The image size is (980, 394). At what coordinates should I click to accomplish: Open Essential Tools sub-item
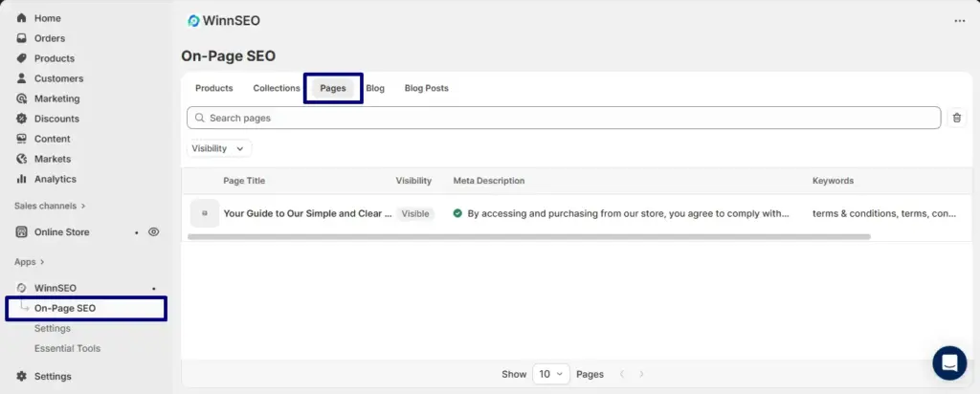point(68,348)
